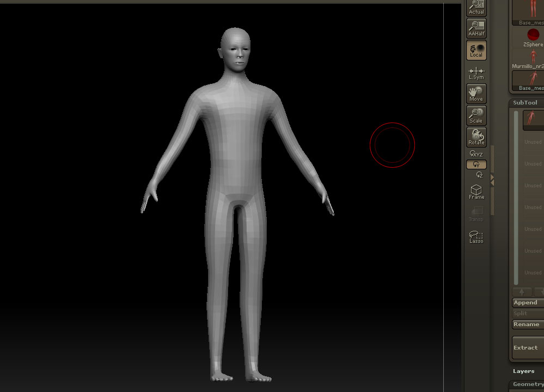544x392 pixels.
Task: Click the Frame mesh icon
Action: tap(476, 192)
